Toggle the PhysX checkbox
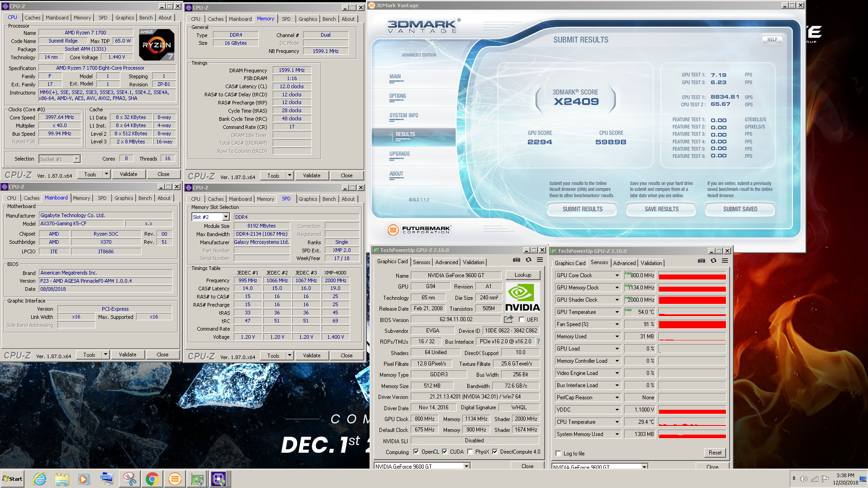The image size is (868, 488). coord(470,451)
